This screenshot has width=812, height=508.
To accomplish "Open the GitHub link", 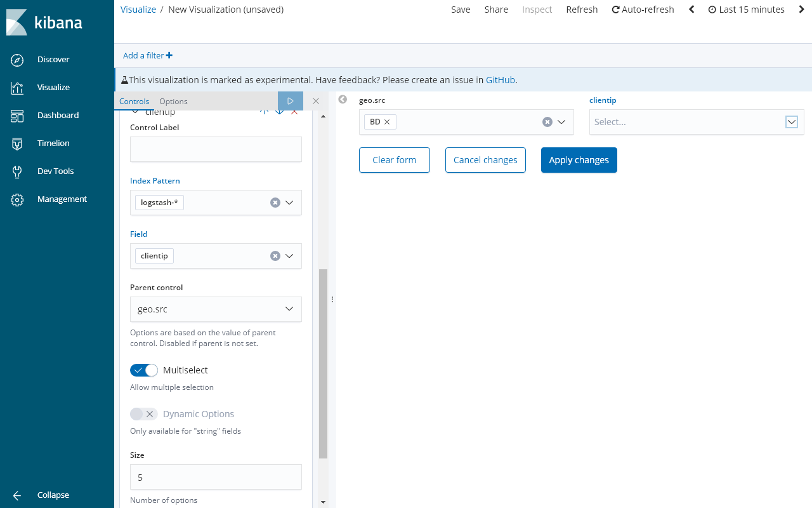I will coord(501,80).
